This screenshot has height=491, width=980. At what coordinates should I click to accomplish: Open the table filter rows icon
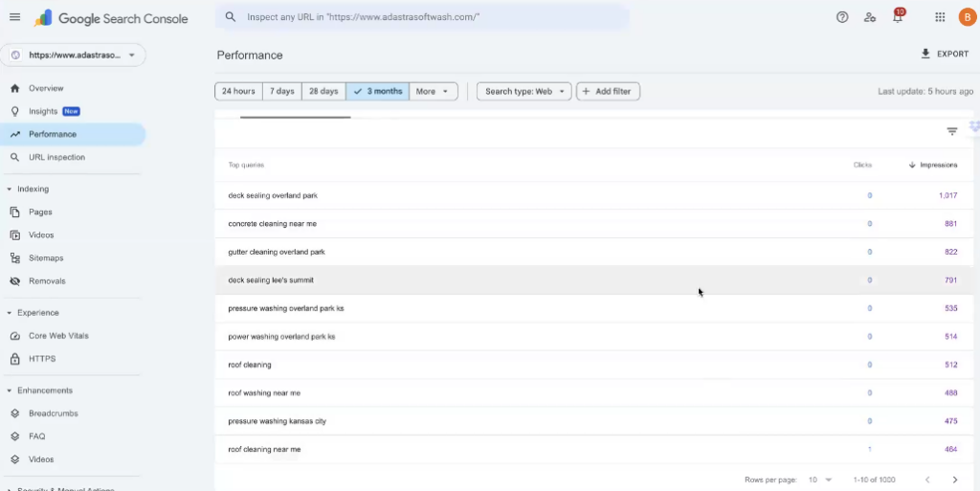(952, 131)
